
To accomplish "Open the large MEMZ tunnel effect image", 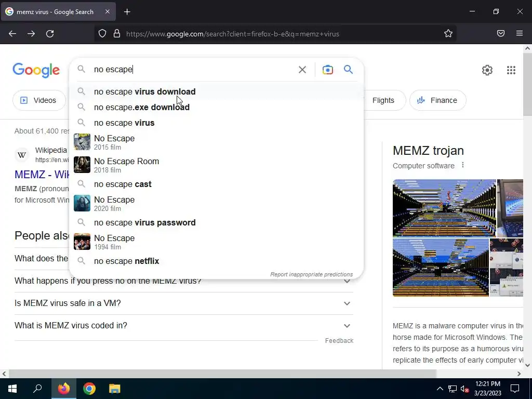I will 444,208.
